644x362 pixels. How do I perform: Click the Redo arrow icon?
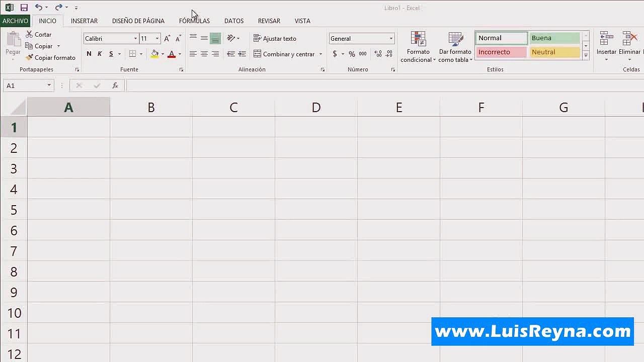coord(58,8)
